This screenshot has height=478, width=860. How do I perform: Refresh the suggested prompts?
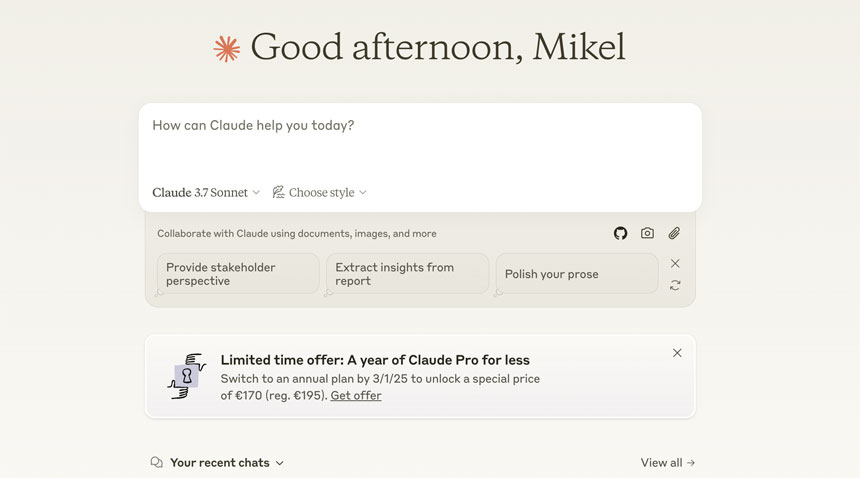pyautogui.click(x=675, y=285)
